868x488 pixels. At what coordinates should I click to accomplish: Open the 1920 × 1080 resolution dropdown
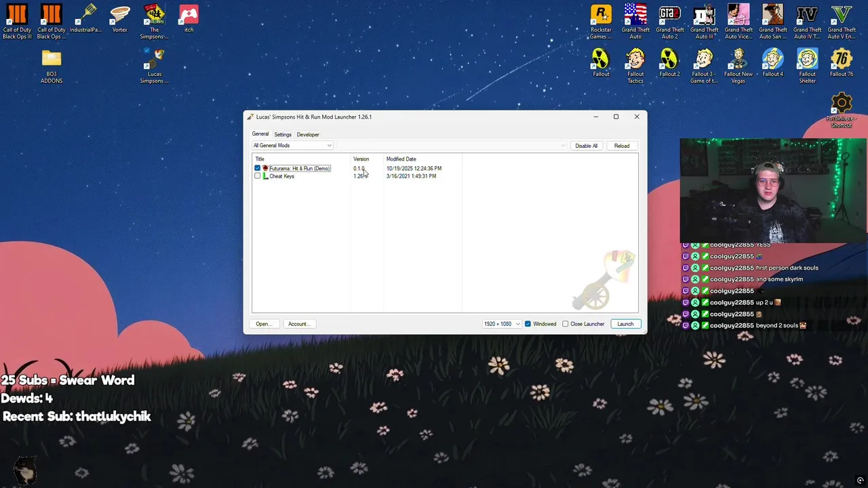[x=502, y=324]
